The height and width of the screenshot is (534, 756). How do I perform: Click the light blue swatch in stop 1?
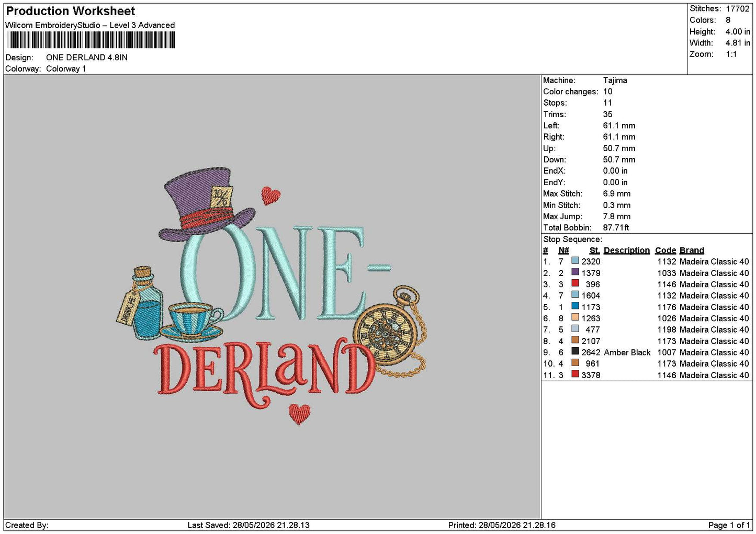[x=575, y=261]
